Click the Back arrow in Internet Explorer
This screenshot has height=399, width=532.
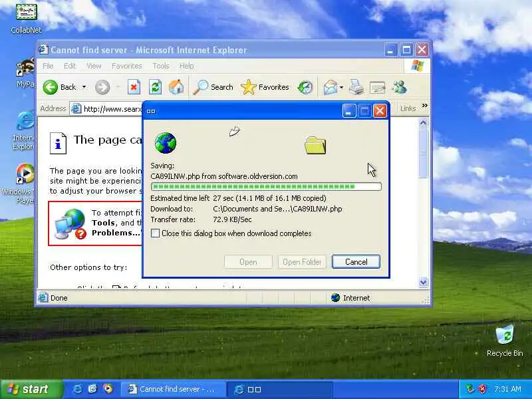(51, 87)
